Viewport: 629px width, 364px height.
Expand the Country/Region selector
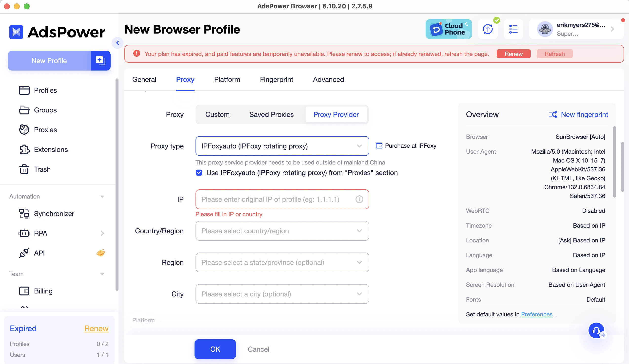click(x=282, y=231)
